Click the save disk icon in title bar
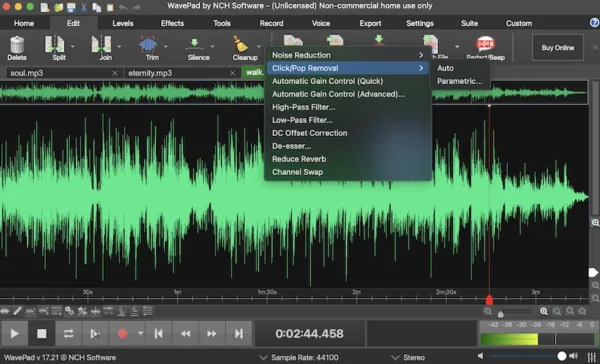 [71, 7]
